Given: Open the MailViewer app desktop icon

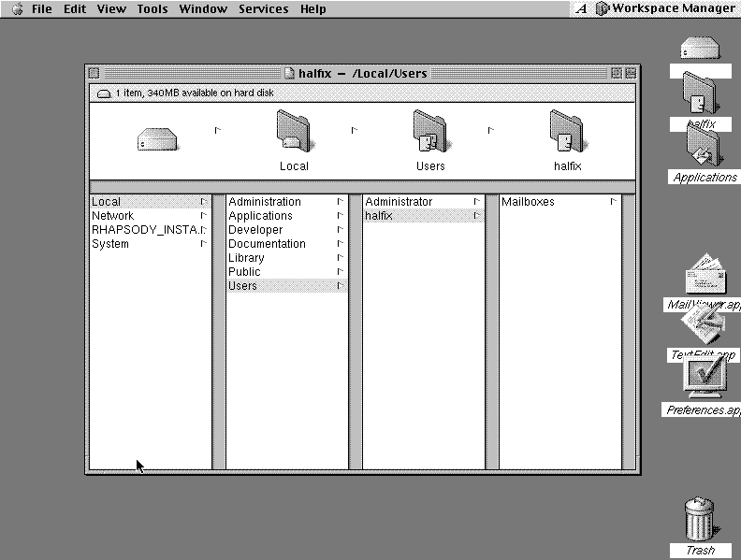Looking at the screenshot, I should coord(704,276).
